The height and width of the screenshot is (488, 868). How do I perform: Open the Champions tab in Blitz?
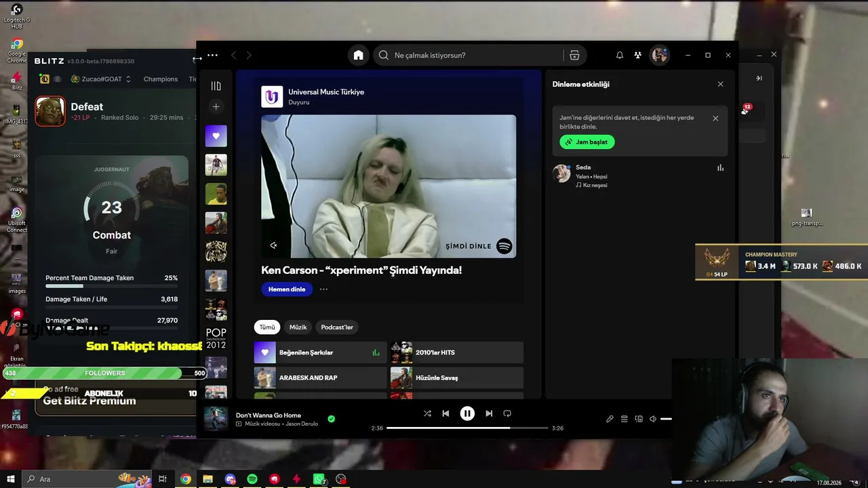click(x=161, y=79)
